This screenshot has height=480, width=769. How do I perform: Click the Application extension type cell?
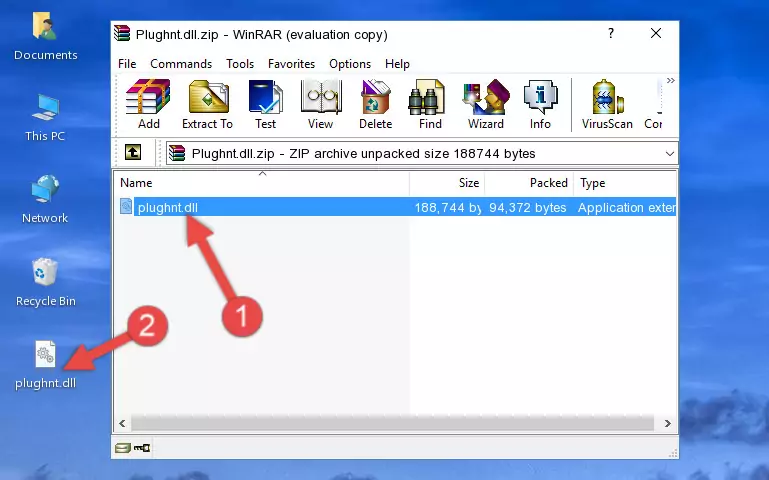[x=626, y=208]
